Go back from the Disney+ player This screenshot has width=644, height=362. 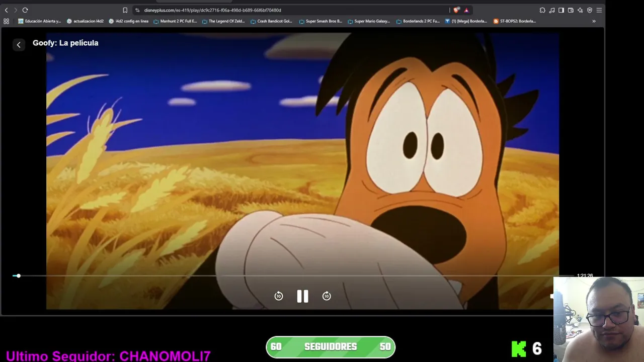click(19, 45)
